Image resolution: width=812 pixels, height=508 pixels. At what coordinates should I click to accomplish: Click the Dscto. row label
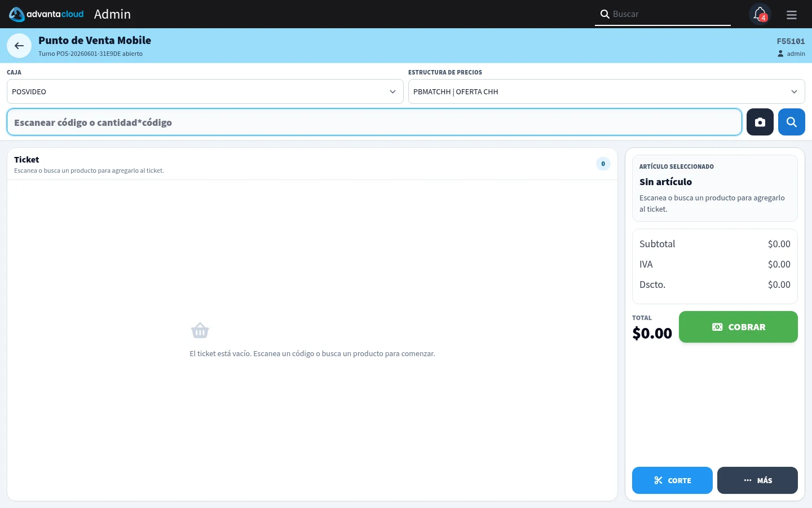point(652,284)
